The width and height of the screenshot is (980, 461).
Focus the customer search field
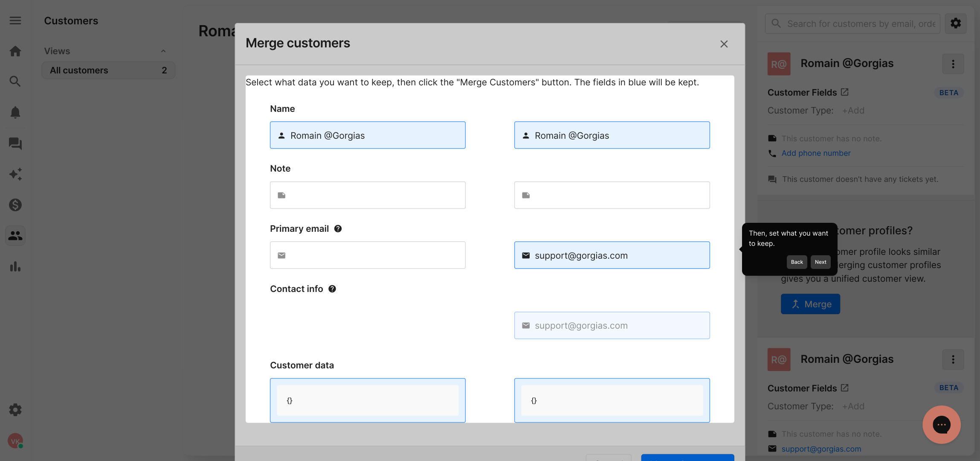click(x=853, y=23)
